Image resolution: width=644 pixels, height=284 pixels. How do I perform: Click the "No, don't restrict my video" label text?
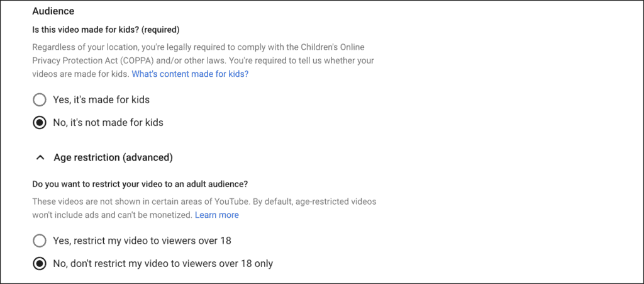(163, 264)
